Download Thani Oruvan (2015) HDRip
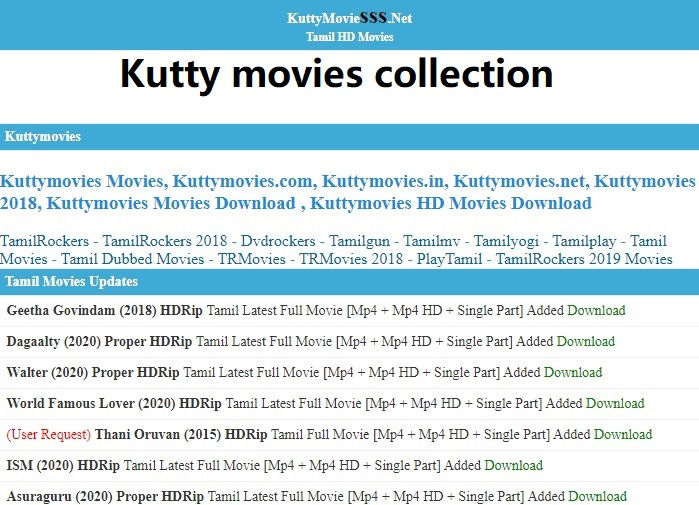 623,434
